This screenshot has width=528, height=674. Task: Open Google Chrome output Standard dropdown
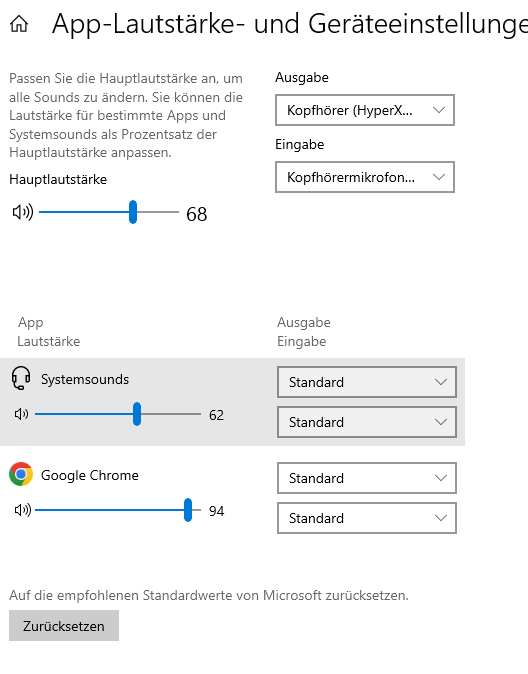[x=367, y=478]
